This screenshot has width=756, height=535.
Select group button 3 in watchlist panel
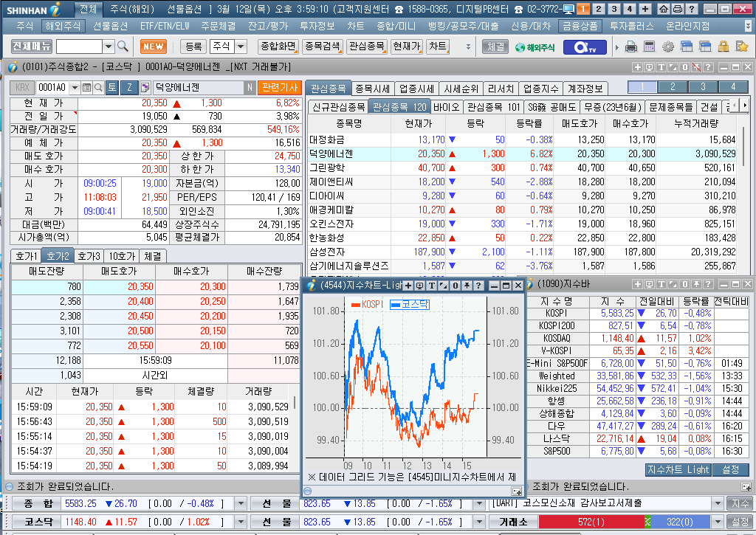[x=703, y=87]
